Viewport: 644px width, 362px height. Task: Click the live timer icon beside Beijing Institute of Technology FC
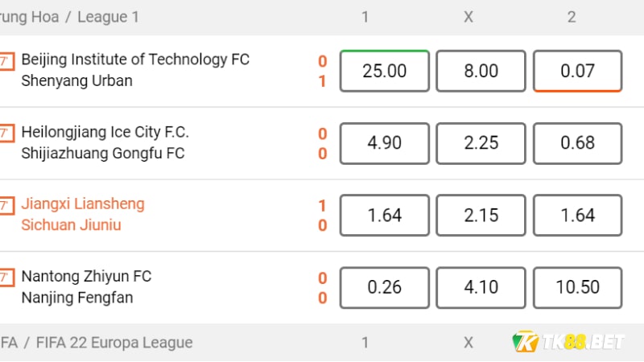pos(7,62)
